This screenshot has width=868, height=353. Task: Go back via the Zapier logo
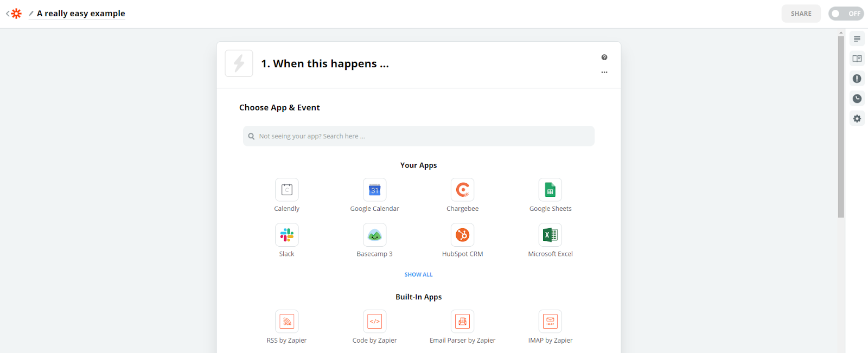(16, 14)
